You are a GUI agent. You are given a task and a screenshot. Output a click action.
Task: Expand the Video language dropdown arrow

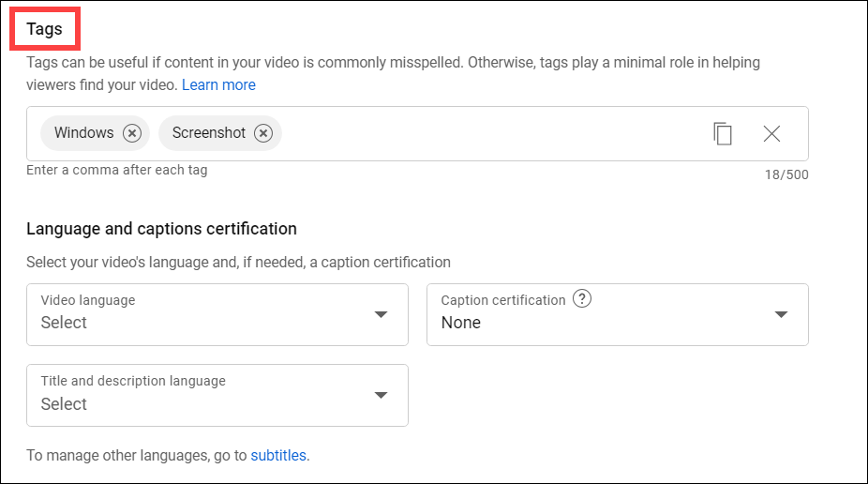(x=381, y=314)
